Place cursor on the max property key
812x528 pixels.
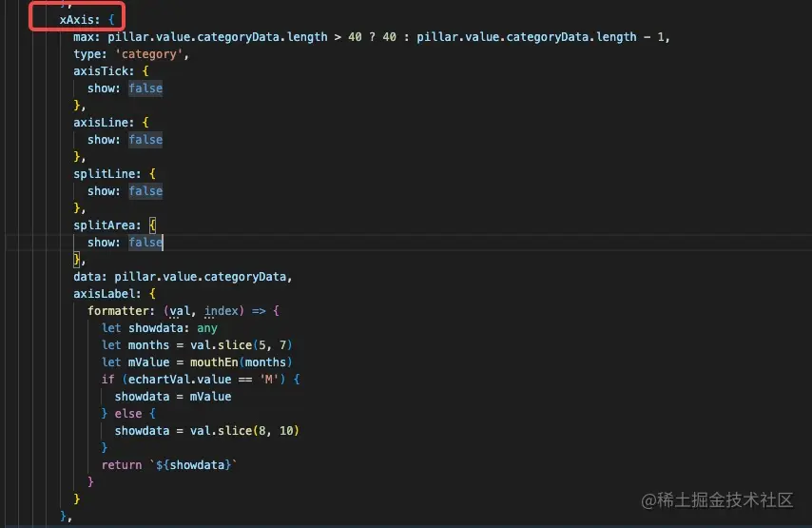tap(84, 37)
